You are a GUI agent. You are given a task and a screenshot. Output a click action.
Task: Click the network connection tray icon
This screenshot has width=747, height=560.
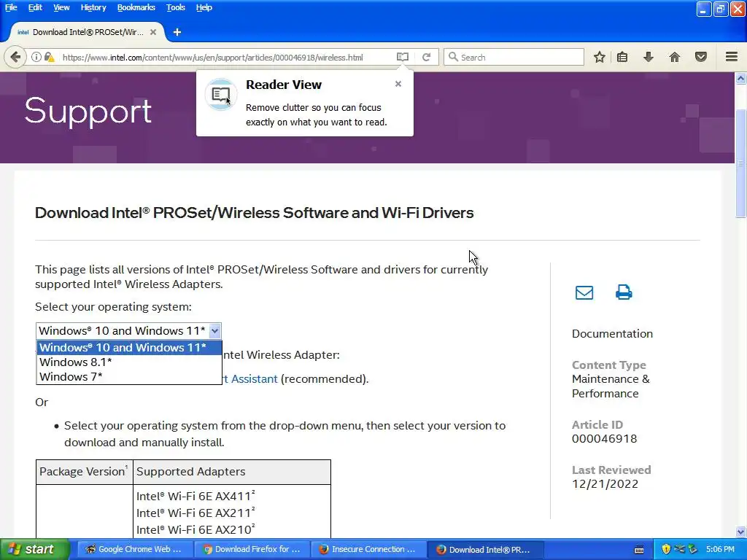click(x=679, y=549)
